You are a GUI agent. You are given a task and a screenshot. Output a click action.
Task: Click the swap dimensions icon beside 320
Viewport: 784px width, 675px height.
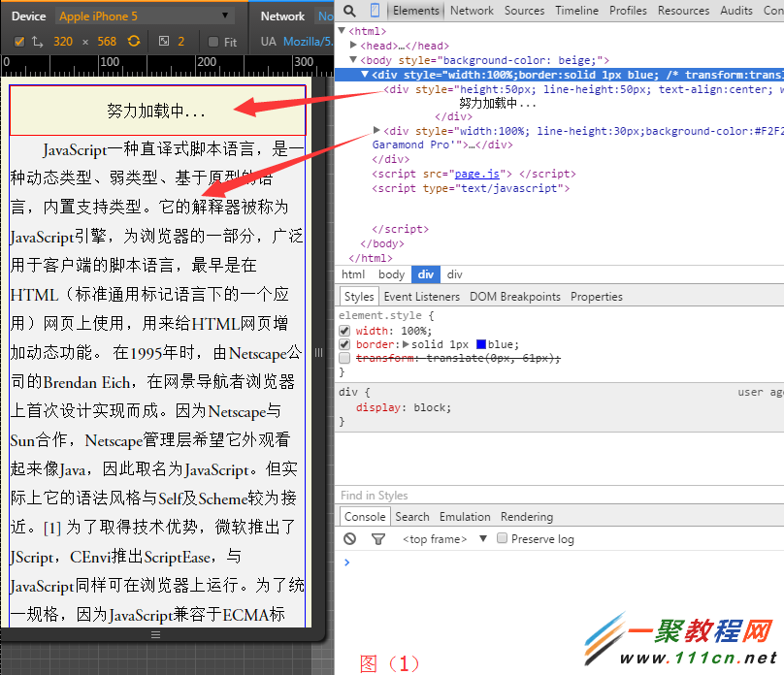click(x=38, y=42)
